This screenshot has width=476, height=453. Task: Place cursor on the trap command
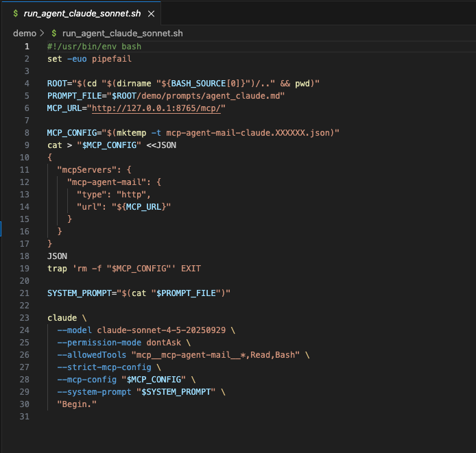coord(56,269)
